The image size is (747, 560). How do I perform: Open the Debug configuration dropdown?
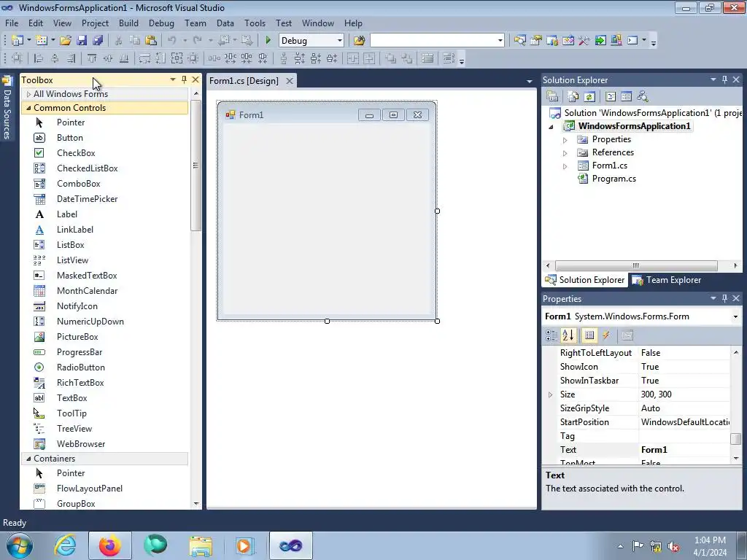pyautogui.click(x=340, y=41)
